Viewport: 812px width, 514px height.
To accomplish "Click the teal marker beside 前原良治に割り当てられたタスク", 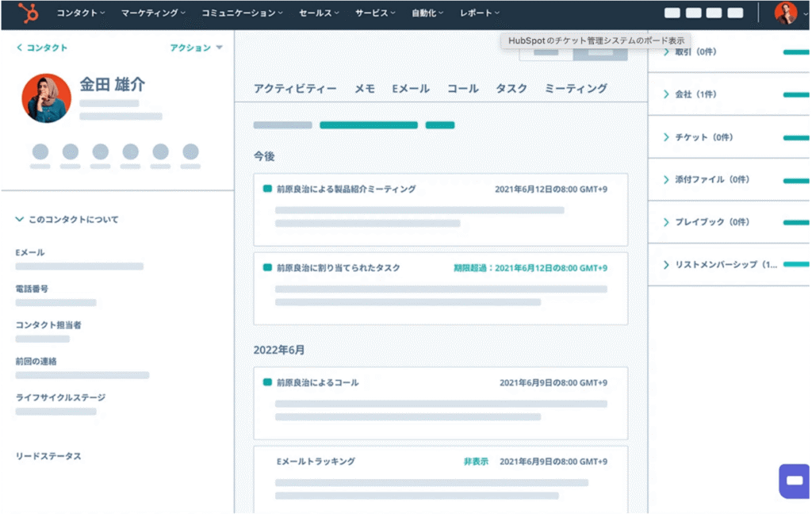I will (x=267, y=268).
